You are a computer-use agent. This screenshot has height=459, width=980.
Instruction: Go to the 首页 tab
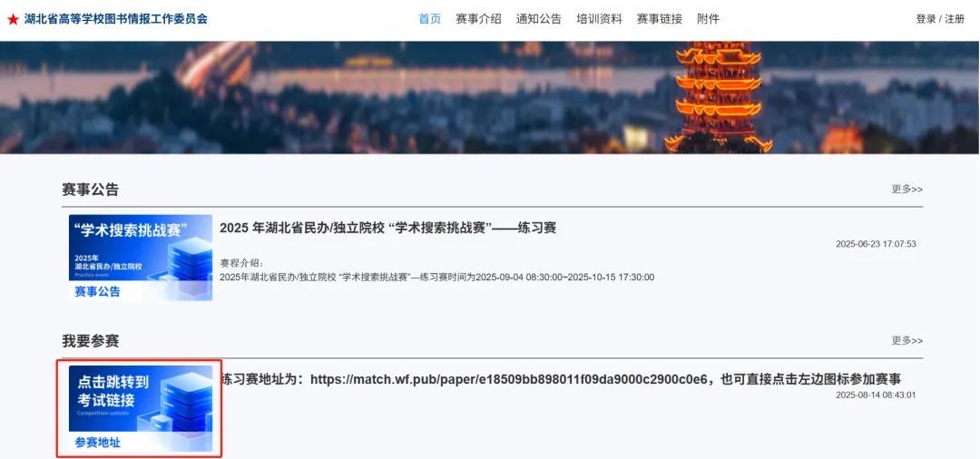(x=429, y=19)
